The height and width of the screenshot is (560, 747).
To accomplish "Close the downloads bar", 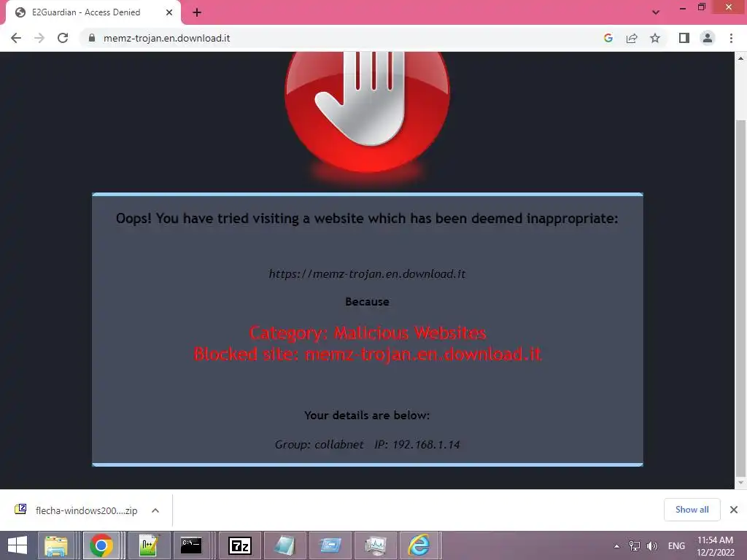I will [734, 510].
